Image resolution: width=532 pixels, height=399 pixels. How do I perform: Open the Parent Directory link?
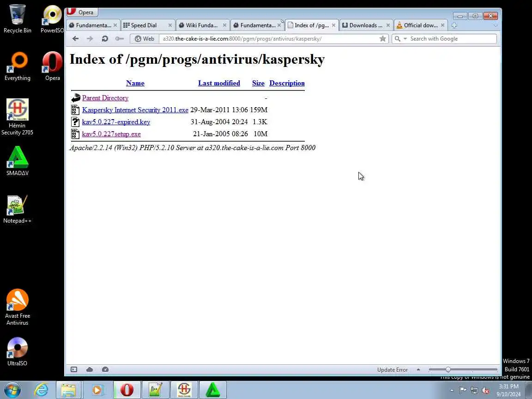[x=105, y=98]
